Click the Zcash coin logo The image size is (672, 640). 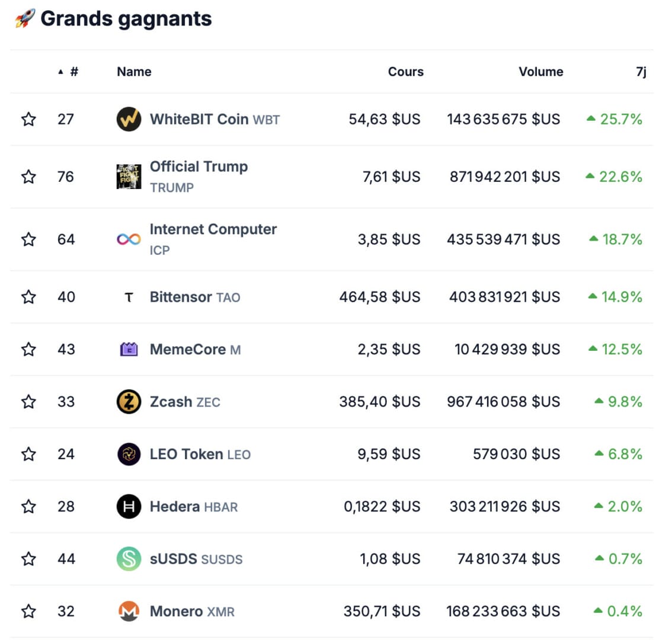coord(129,402)
